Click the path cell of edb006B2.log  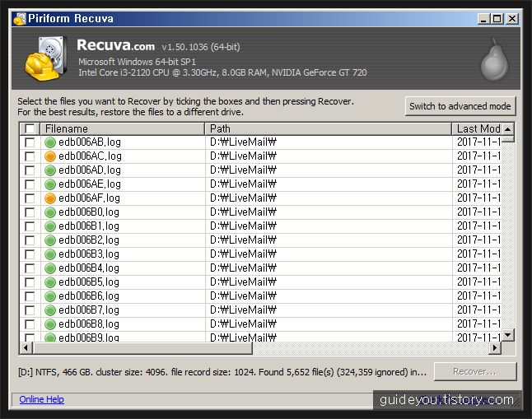coord(329,240)
